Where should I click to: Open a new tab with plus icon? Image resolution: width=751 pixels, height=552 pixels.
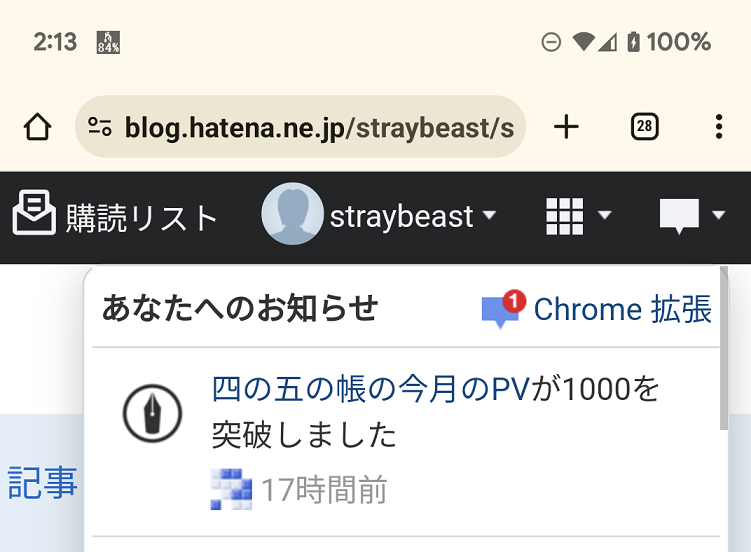click(x=566, y=127)
